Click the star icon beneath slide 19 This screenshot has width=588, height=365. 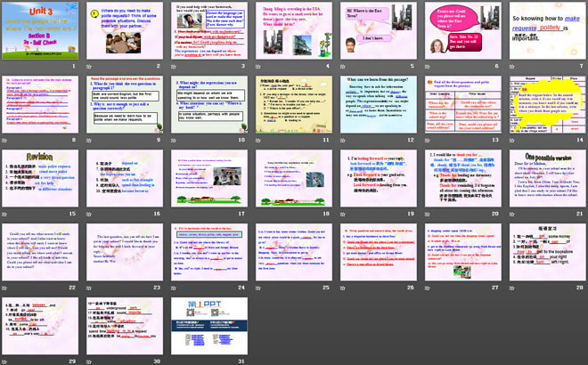click(x=339, y=214)
